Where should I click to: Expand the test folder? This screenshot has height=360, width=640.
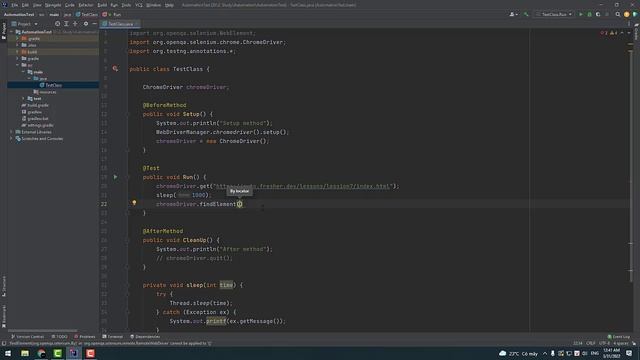[23, 98]
